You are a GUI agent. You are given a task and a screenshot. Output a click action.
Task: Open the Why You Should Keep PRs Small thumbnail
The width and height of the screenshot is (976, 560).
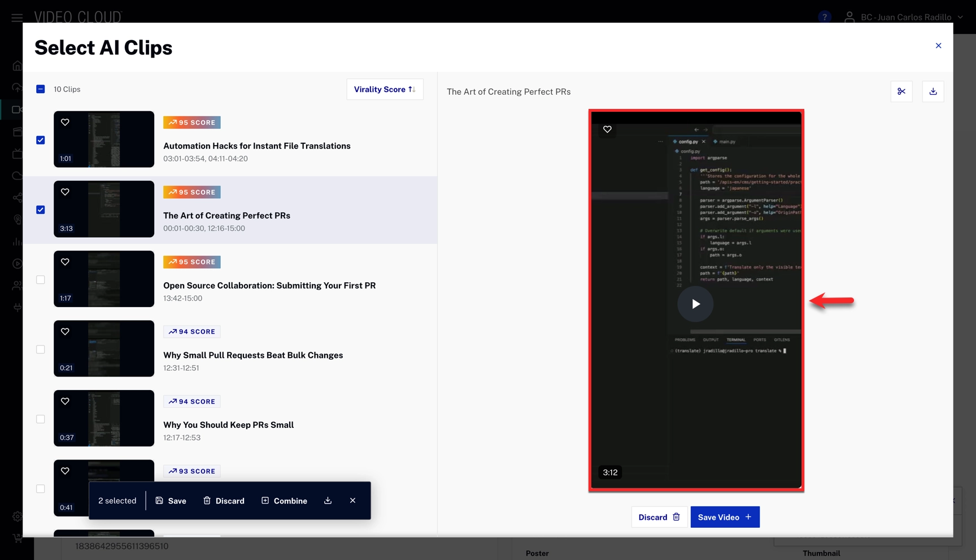point(104,418)
